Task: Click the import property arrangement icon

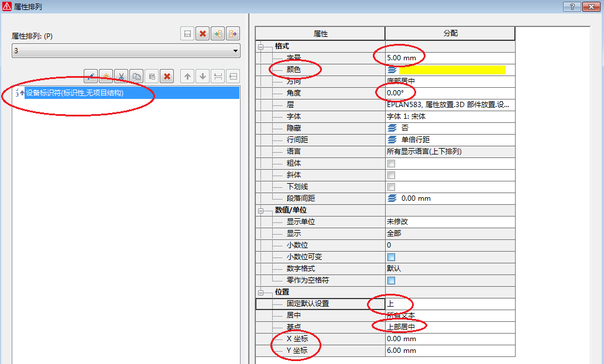Action: point(218,34)
